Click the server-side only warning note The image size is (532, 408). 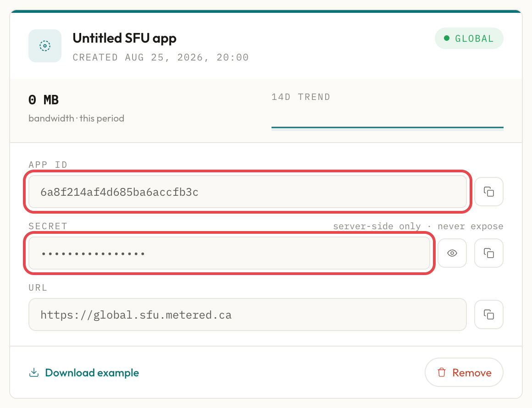tap(418, 226)
